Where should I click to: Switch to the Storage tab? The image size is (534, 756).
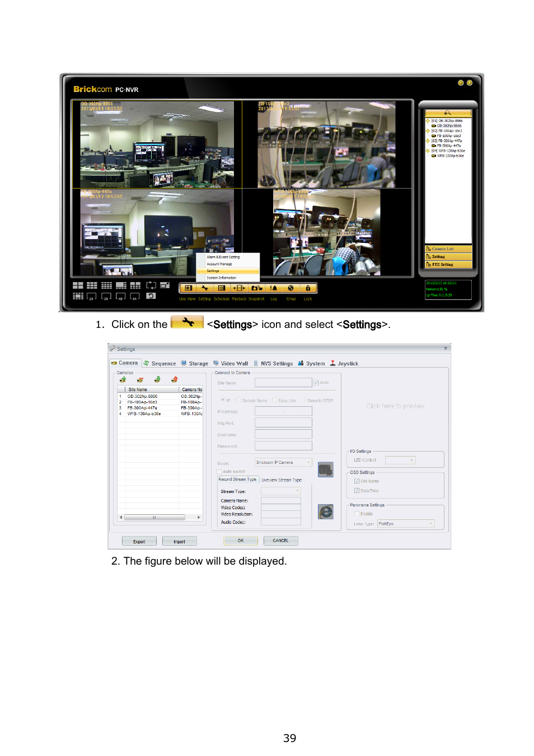[195, 364]
